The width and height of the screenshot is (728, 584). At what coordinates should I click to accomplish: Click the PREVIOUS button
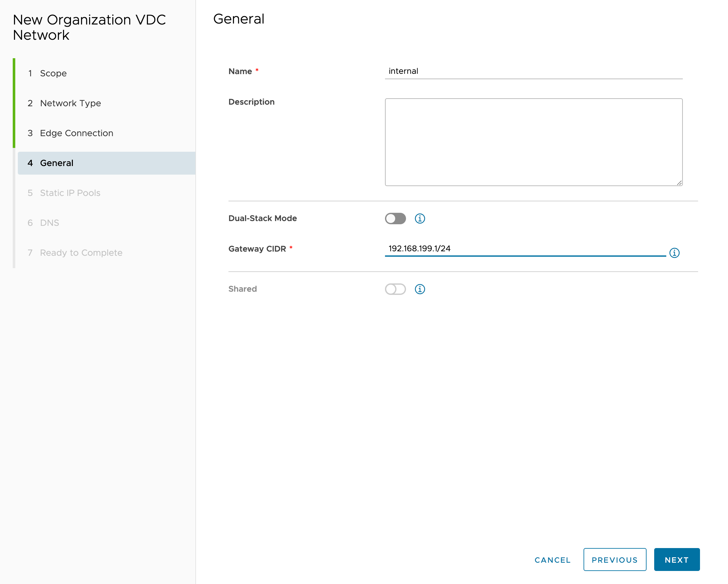(615, 559)
